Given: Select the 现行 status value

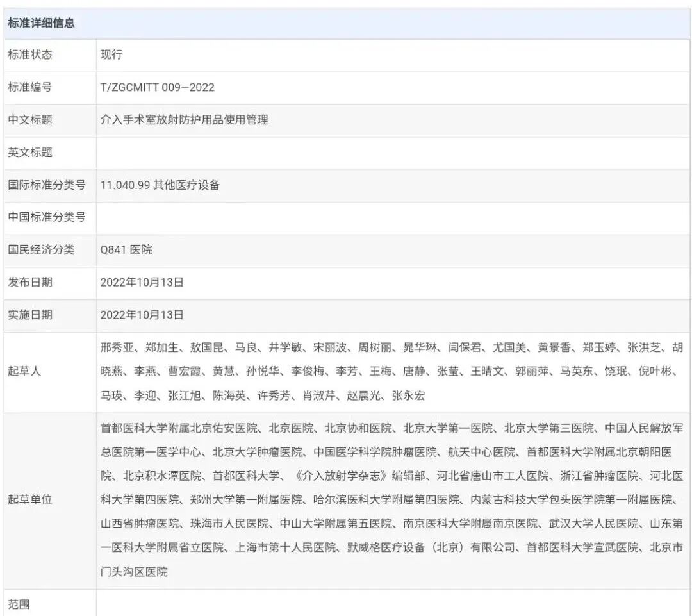Looking at the screenshot, I should pos(108,56).
